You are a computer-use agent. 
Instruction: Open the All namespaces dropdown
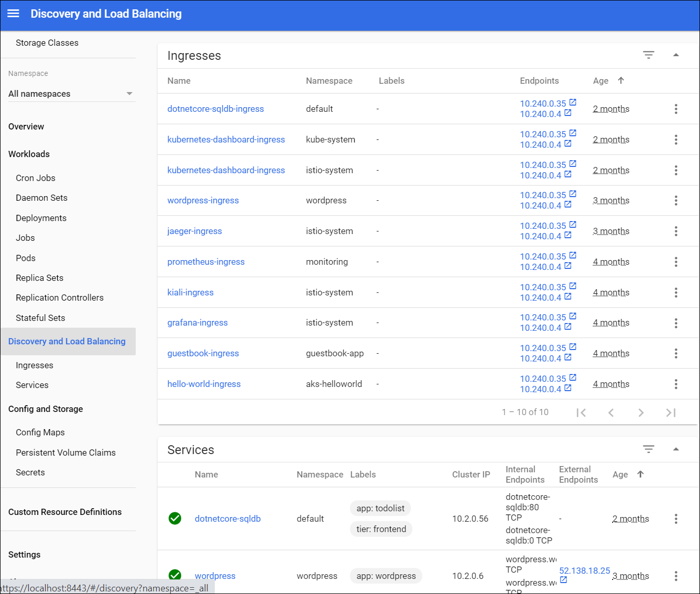pos(71,94)
